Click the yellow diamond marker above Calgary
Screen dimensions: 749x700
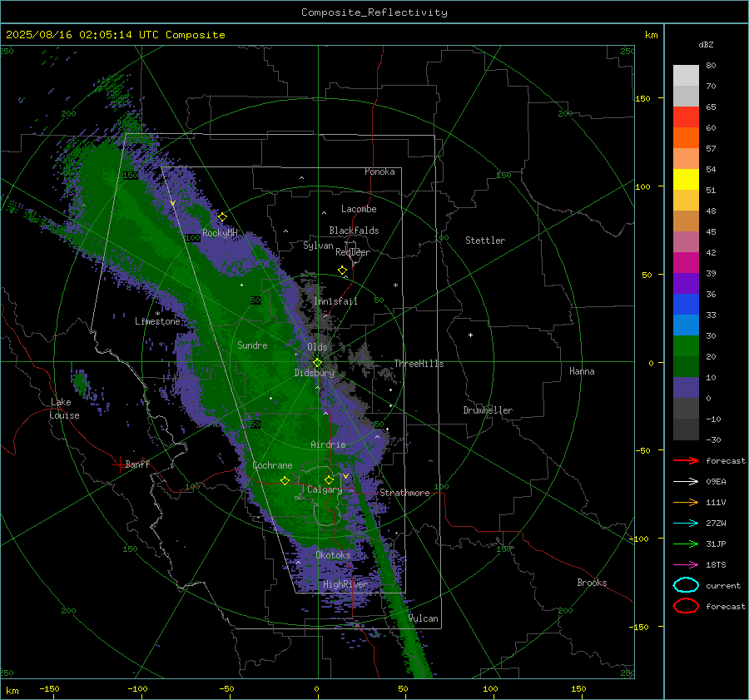[329, 479]
